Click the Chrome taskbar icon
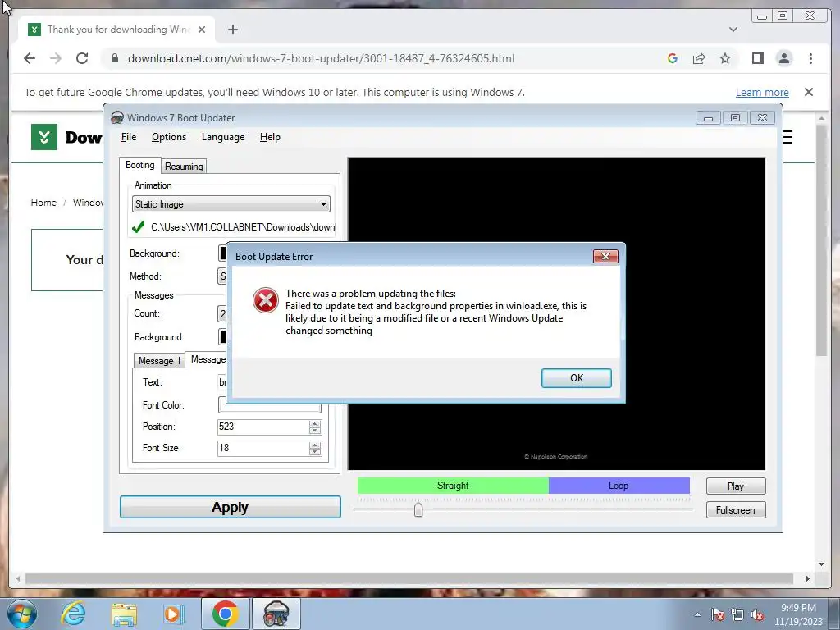Viewport: 840px width, 630px height. coord(225,614)
